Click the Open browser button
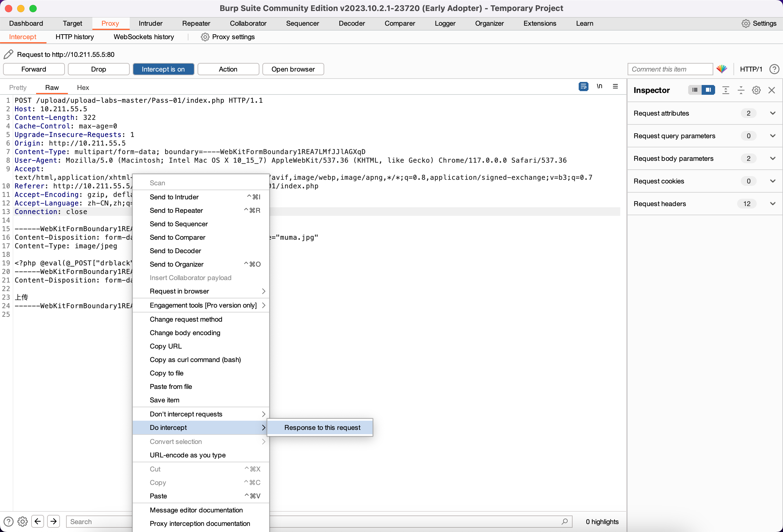Viewport: 783px width, 532px height. [x=293, y=69]
